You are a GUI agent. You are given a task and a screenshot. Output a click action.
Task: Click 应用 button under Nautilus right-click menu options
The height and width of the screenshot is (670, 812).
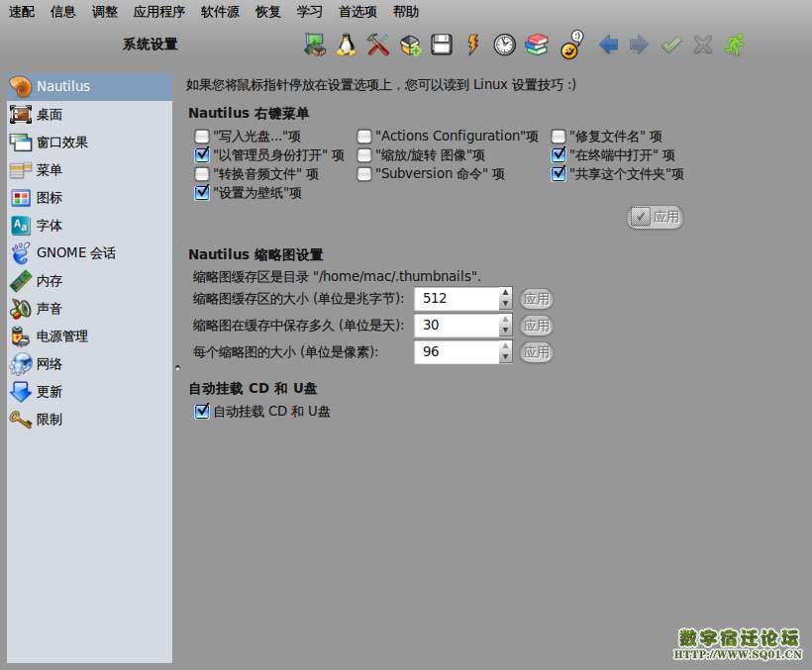(x=656, y=217)
